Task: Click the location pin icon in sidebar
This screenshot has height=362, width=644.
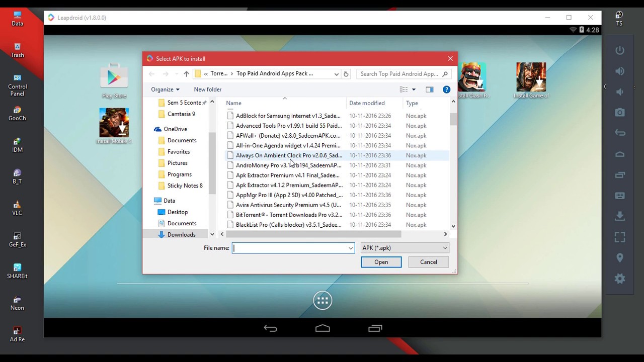Action: (x=620, y=257)
